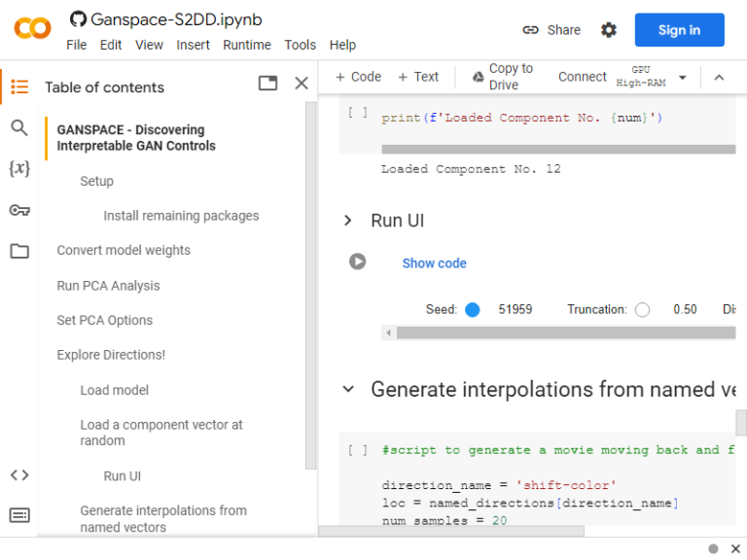Open the Files folder panel
Screen dimensions: 747x560
click(x=19, y=251)
